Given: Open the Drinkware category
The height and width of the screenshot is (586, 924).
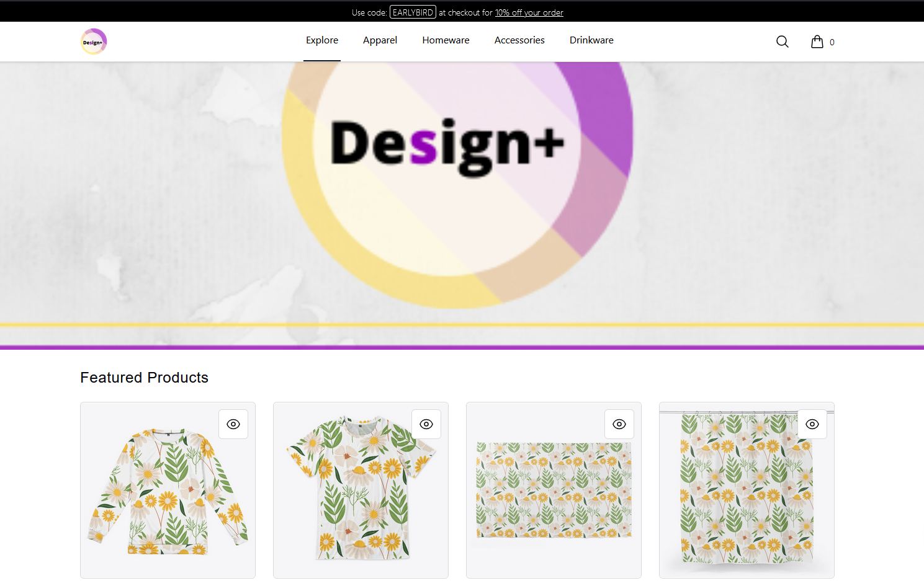Looking at the screenshot, I should (591, 40).
